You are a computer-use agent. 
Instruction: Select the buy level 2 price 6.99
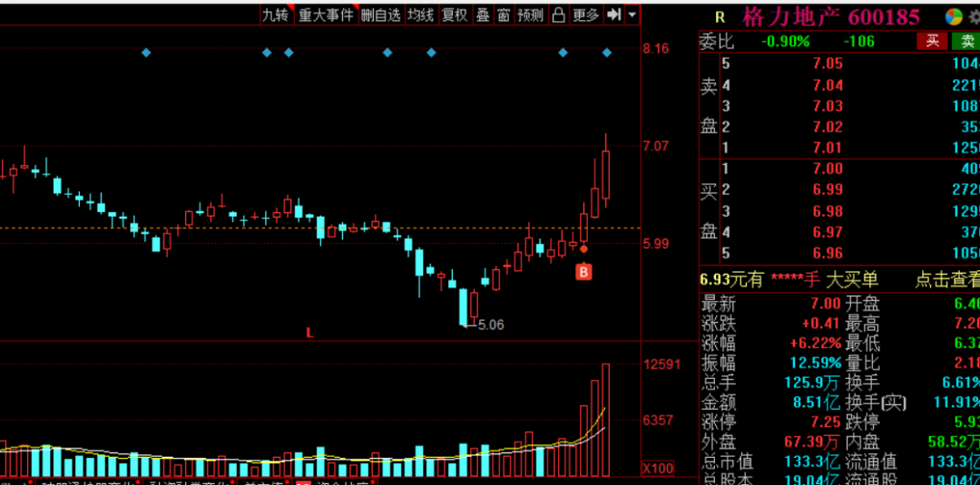point(828,189)
